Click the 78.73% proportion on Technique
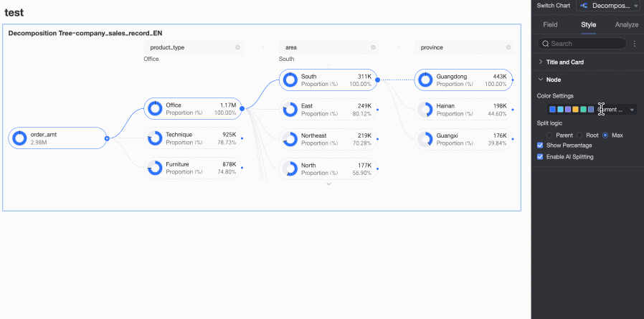This screenshot has height=319, width=644. point(227,143)
